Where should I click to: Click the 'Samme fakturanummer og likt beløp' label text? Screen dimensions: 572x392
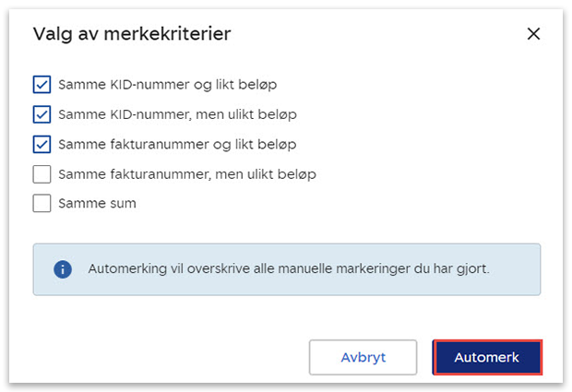[x=177, y=144]
